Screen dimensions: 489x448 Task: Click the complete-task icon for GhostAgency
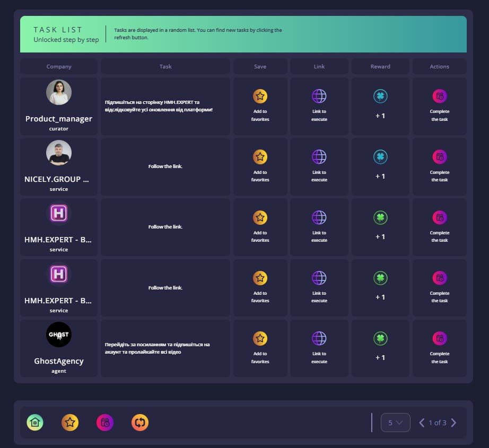pos(439,338)
